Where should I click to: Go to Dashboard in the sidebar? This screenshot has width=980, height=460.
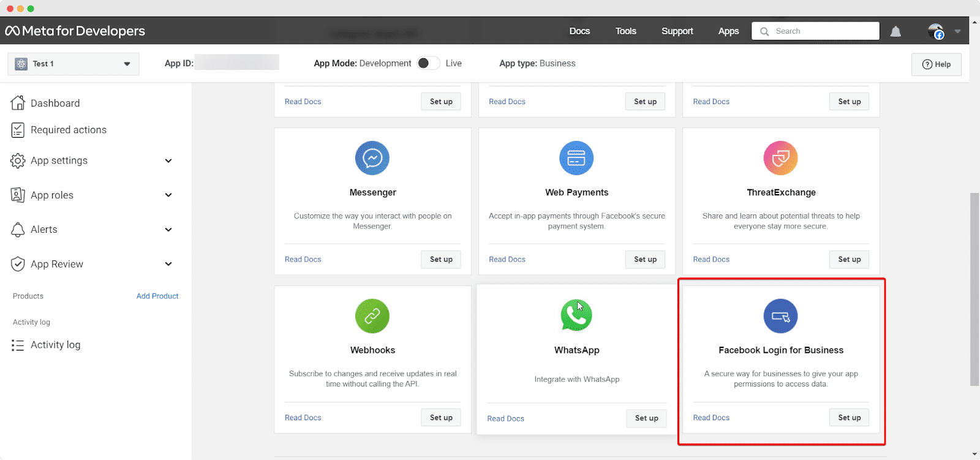pos(55,103)
